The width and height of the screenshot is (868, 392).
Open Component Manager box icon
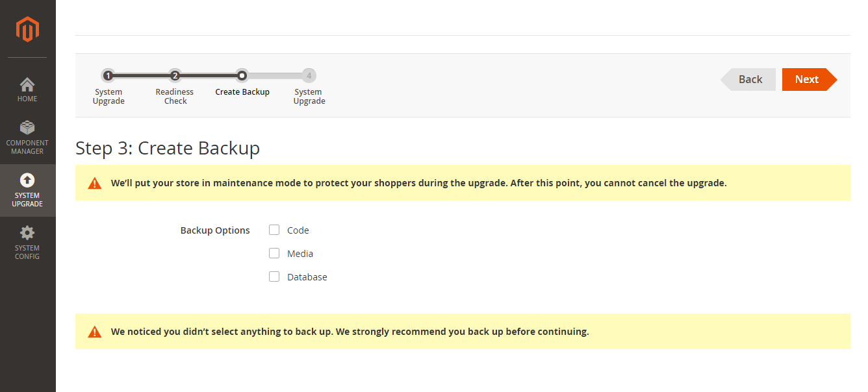[27, 128]
